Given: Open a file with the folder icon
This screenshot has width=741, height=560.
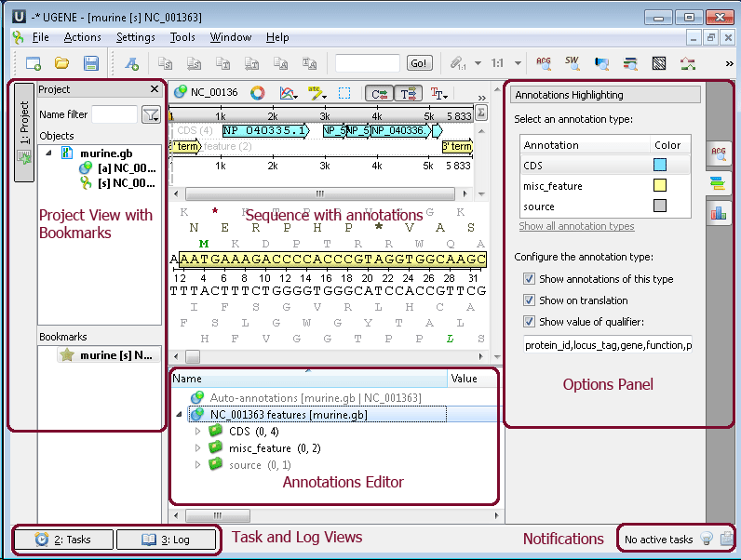Looking at the screenshot, I should pos(62,63).
